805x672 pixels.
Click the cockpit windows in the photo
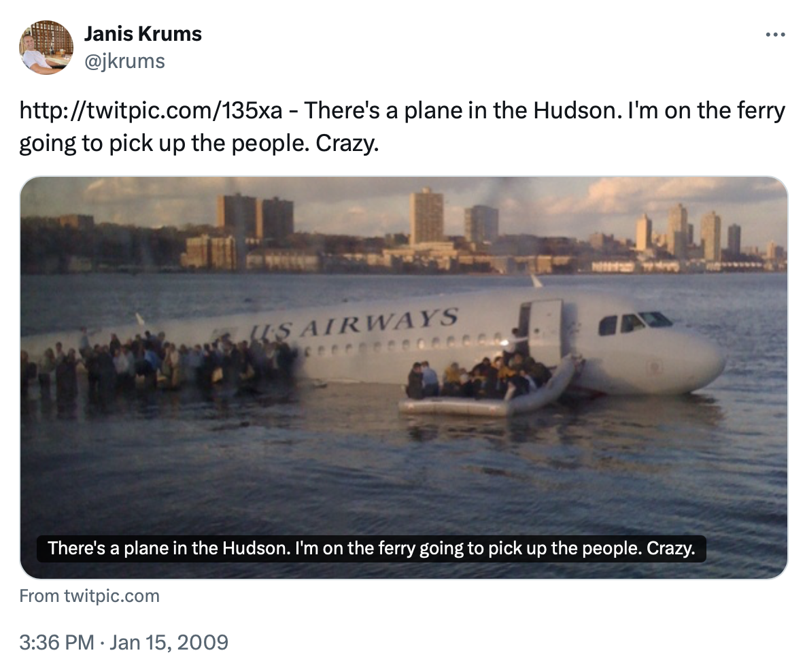tap(634, 322)
